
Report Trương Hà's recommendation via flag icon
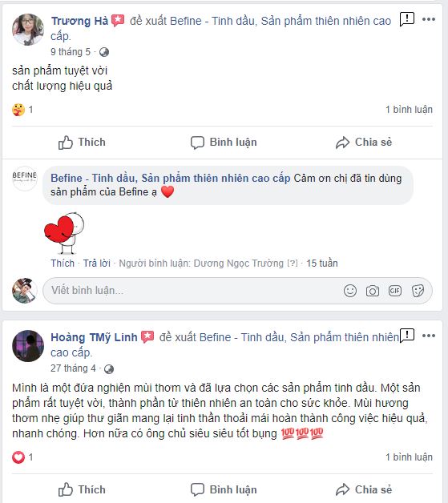pos(407,19)
